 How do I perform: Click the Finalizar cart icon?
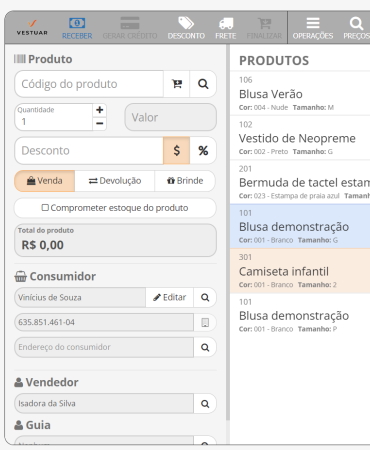[264, 28]
